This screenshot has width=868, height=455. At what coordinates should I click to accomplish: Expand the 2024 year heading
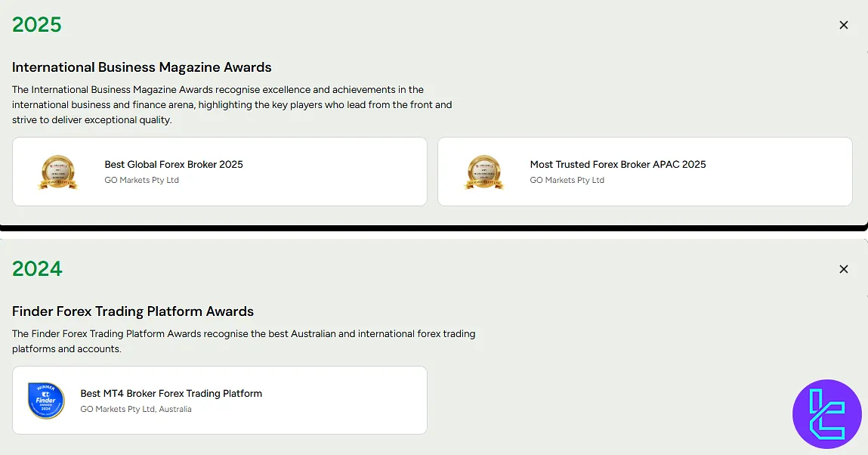click(x=37, y=269)
